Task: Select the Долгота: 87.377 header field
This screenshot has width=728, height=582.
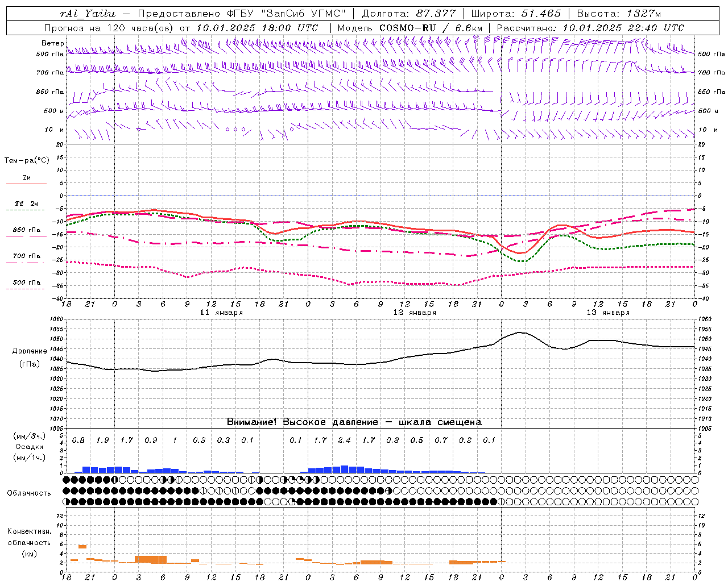Action: coord(408,14)
